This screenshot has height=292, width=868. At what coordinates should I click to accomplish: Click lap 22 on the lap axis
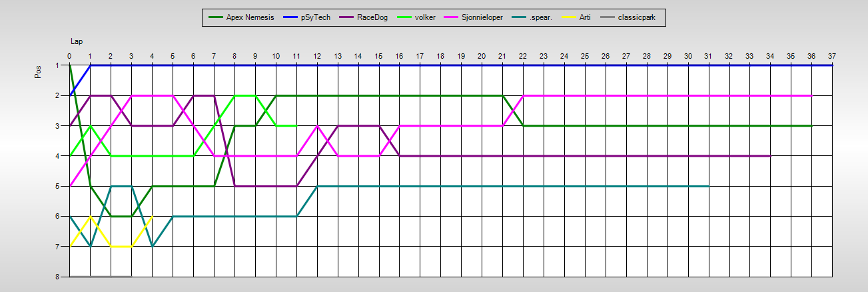523,56
